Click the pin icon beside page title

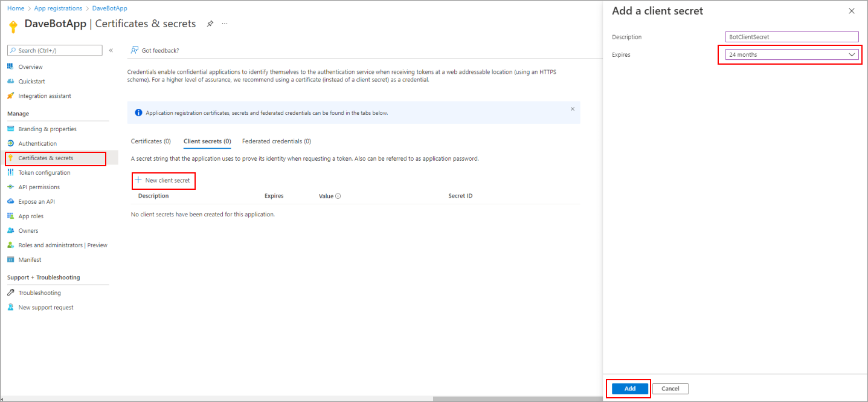coord(210,24)
